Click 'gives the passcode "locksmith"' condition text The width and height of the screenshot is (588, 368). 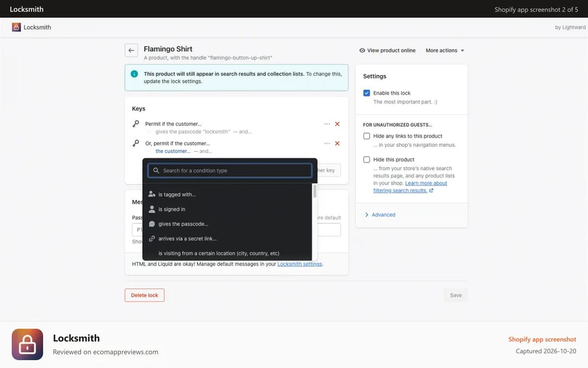(193, 132)
